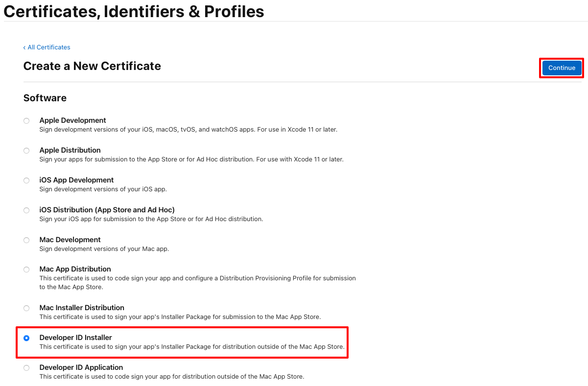Click the Mac Installer Distribution label
This screenshot has height=386, width=588.
[x=82, y=308]
